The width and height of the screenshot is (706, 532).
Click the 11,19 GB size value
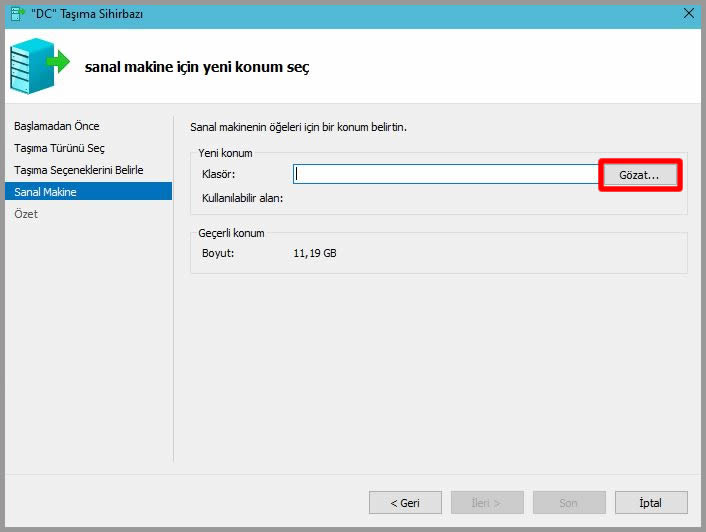[315, 253]
